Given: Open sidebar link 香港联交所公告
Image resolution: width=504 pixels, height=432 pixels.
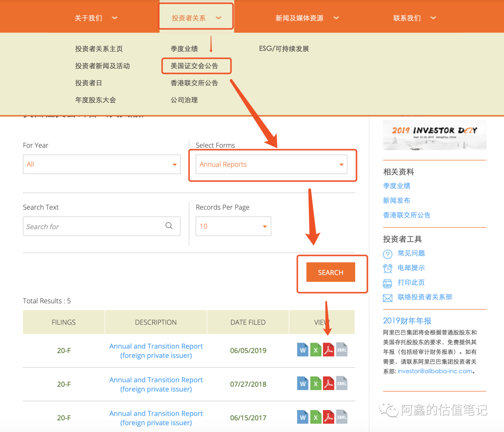Looking at the screenshot, I should pos(406,215).
